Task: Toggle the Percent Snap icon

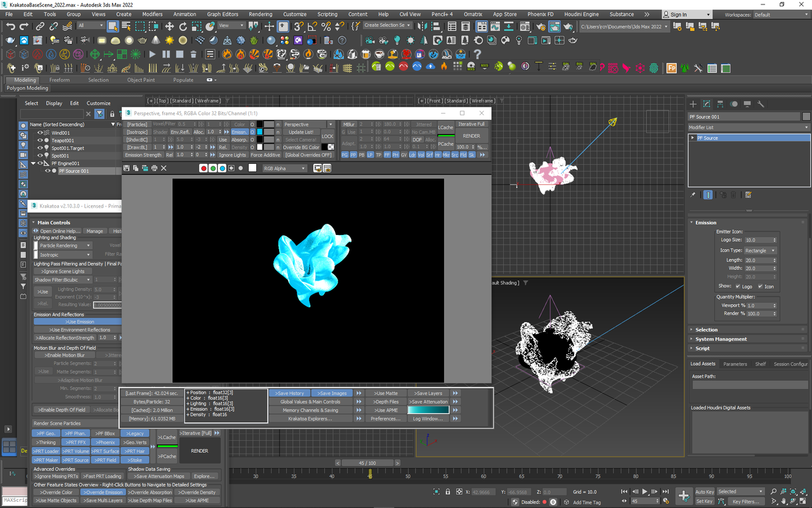Action: click(326, 26)
